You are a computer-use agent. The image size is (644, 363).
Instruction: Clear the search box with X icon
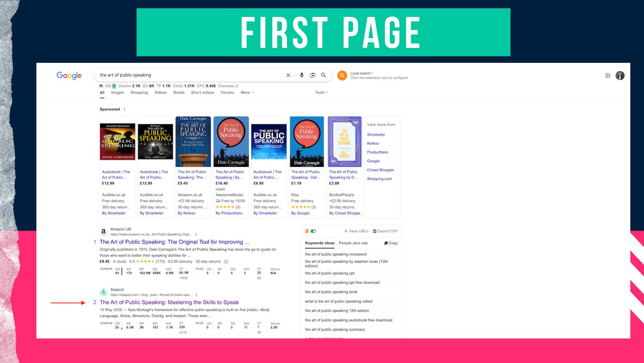[x=288, y=75]
